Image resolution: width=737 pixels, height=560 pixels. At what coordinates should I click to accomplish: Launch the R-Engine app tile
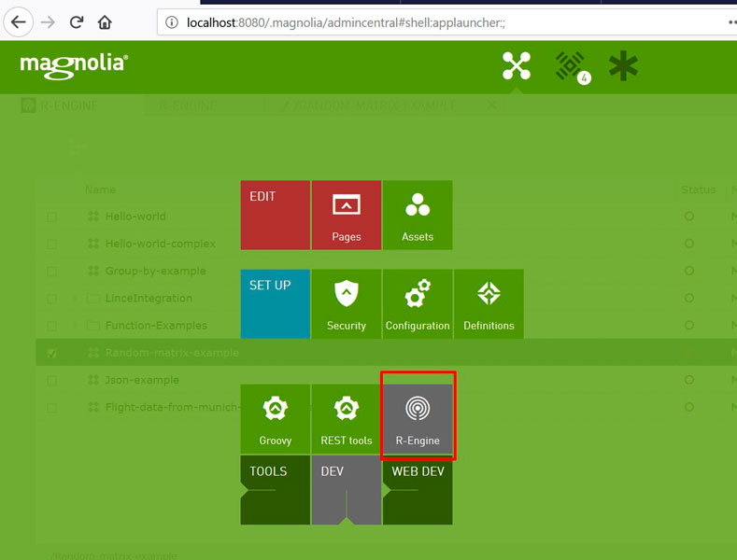point(418,419)
